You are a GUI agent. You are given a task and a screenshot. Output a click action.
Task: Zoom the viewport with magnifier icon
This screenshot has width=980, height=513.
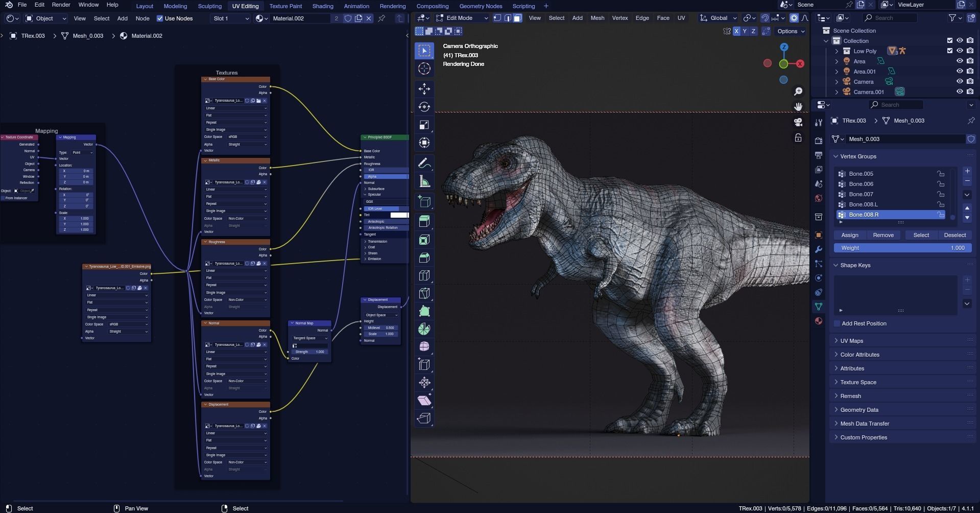(798, 91)
